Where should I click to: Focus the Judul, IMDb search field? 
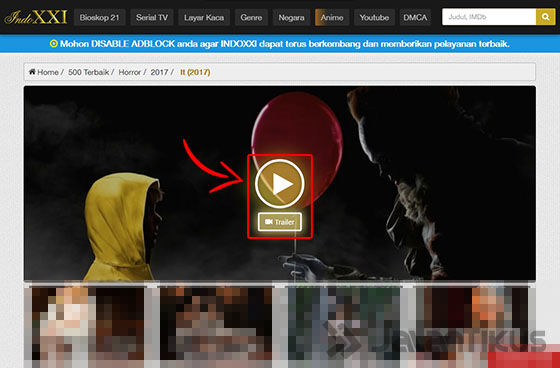(x=489, y=17)
